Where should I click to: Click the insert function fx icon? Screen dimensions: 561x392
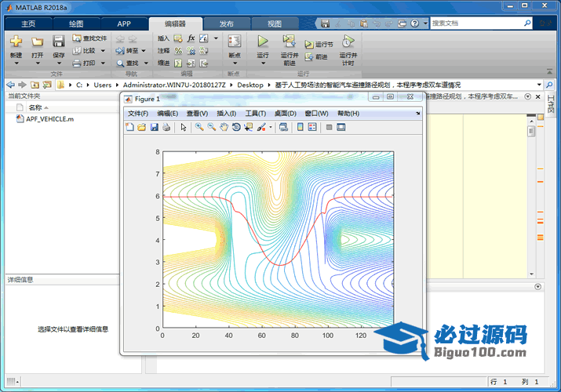click(x=191, y=38)
